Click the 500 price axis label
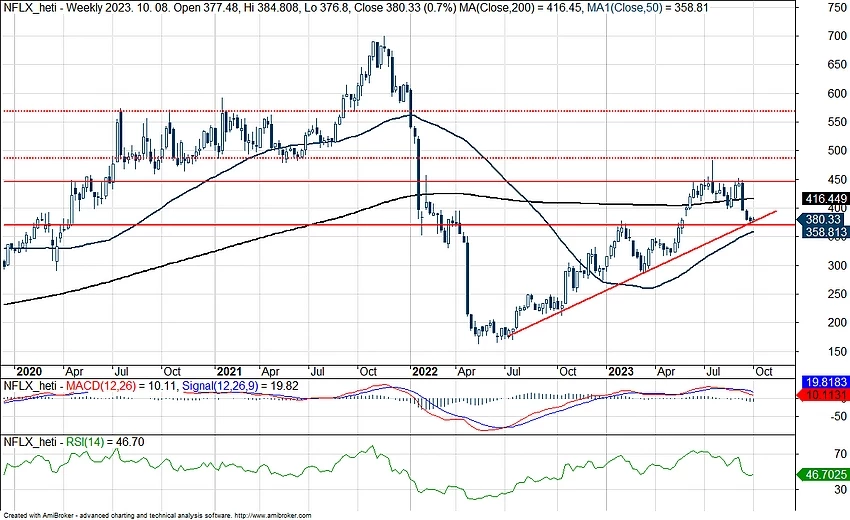This screenshot has height=520, width=850. (x=838, y=151)
